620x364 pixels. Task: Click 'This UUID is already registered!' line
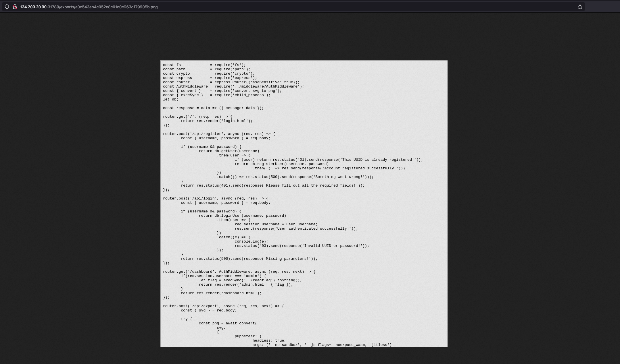[329, 160]
